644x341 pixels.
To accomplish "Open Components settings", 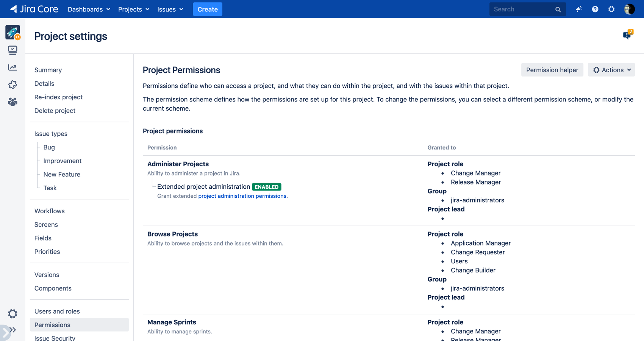I will [x=53, y=288].
